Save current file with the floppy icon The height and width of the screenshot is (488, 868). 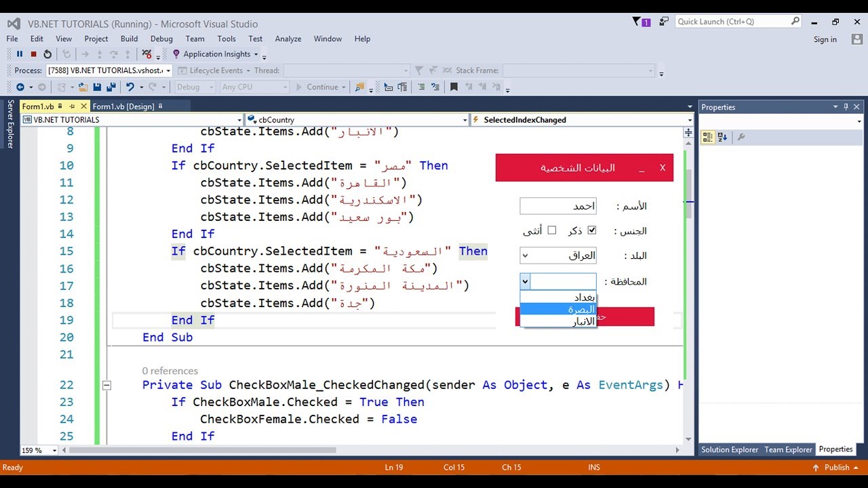coord(97,87)
